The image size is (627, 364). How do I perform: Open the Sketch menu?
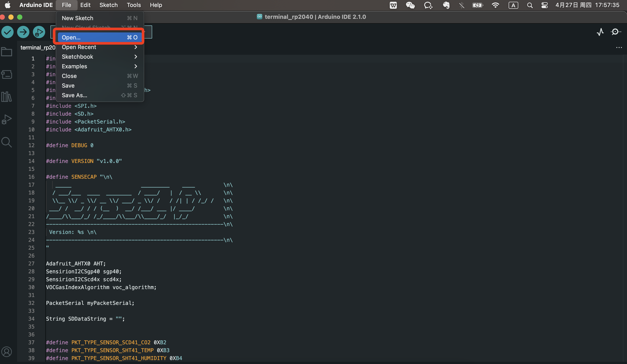[x=109, y=5]
